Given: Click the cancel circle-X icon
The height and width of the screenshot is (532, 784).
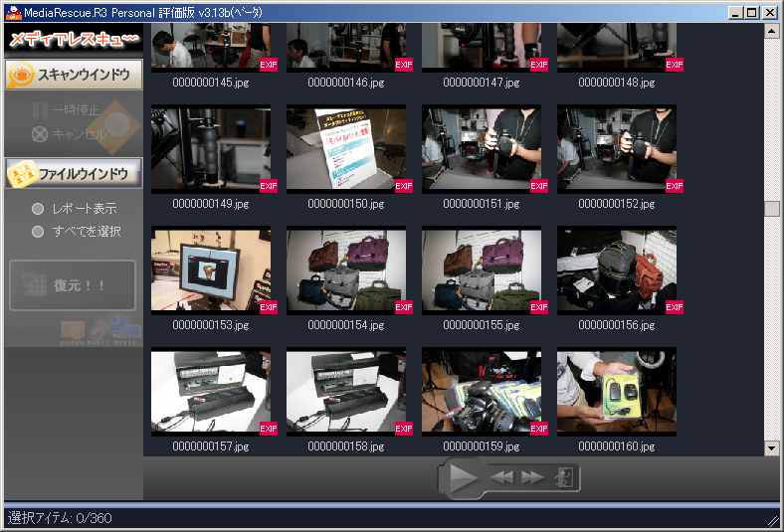Looking at the screenshot, I should point(40,134).
